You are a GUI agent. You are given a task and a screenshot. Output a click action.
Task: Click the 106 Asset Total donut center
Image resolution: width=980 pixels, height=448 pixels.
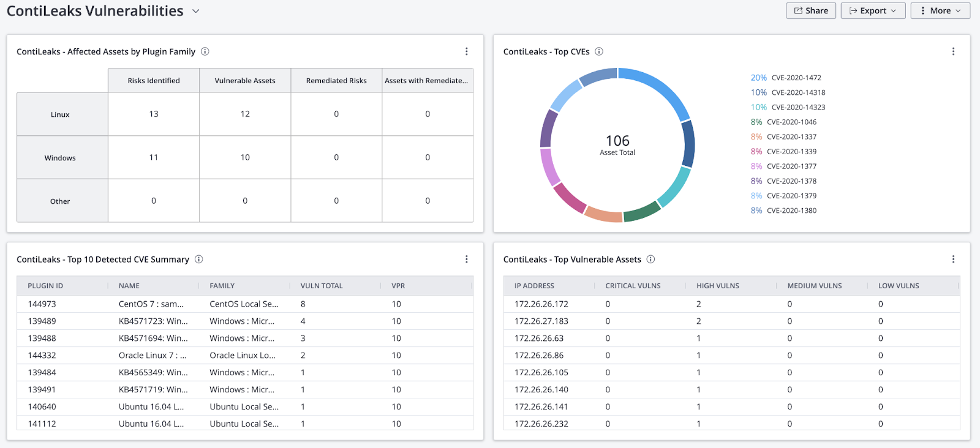617,145
